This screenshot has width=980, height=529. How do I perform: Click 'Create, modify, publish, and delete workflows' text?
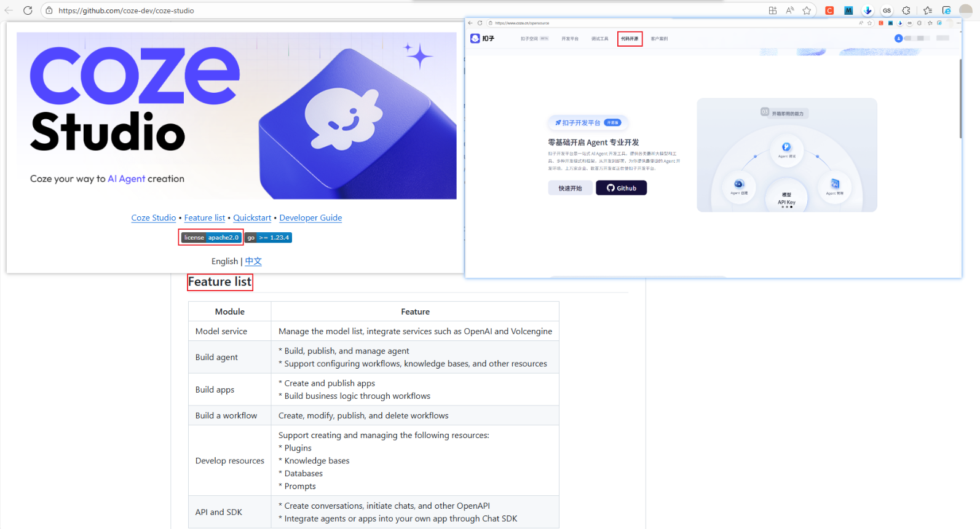pos(363,415)
